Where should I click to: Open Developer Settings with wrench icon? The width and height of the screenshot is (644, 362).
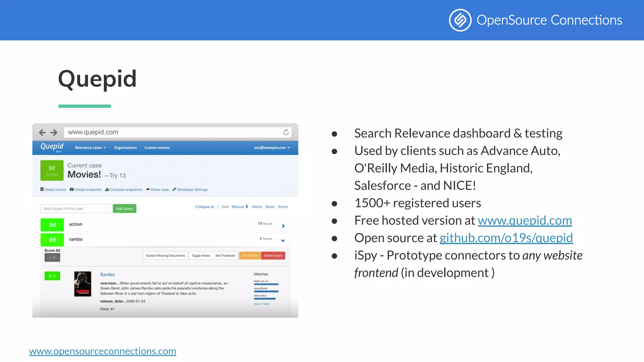pos(190,189)
